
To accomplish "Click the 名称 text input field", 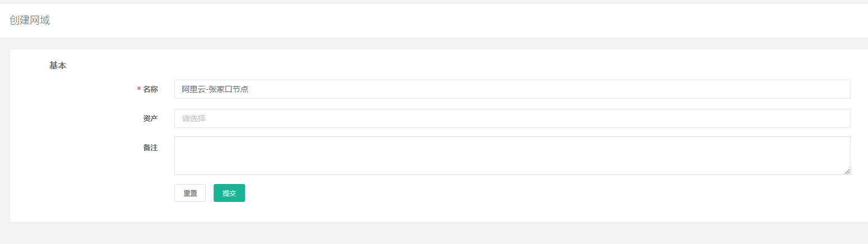I will tap(511, 89).
